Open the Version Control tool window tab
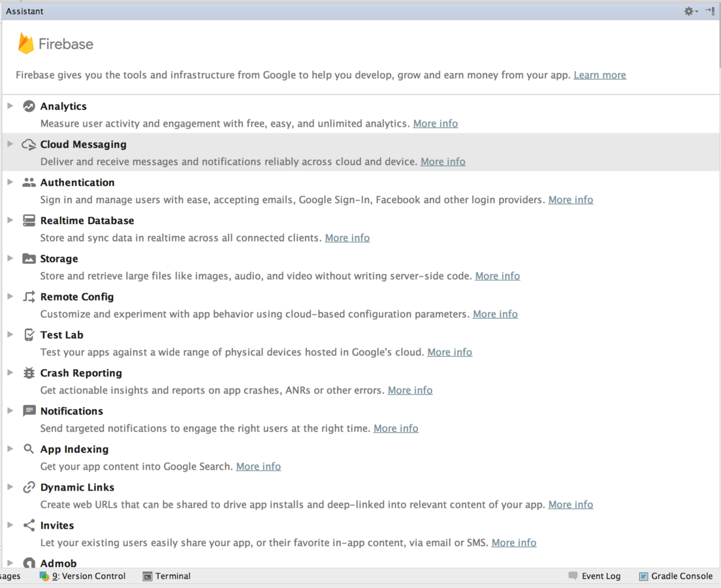The width and height of the screenshot is (721, 588). [x=83, y=576]
